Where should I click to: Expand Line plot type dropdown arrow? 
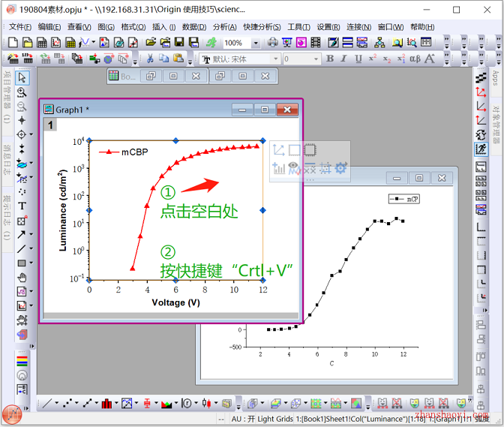[x=56, y=403]
